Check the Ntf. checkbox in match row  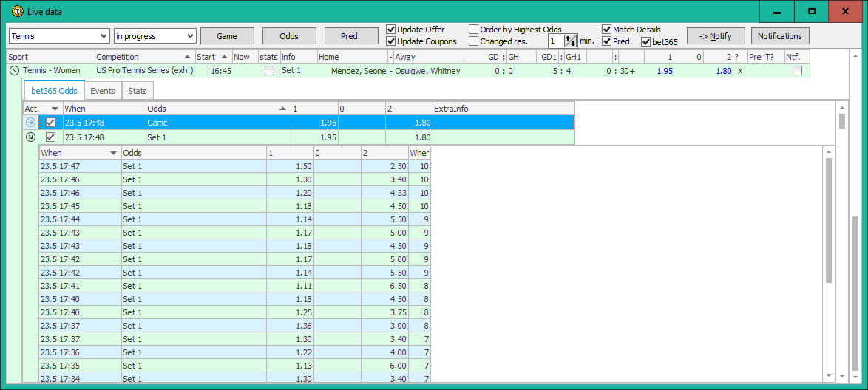point(797,71)
